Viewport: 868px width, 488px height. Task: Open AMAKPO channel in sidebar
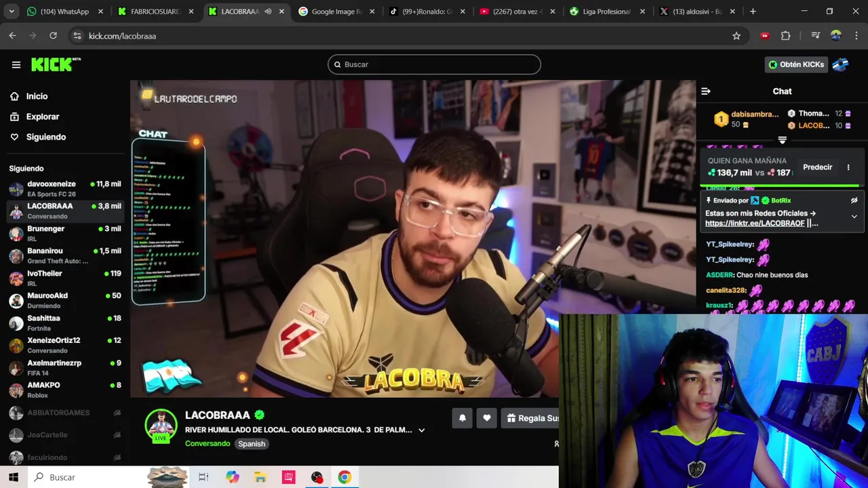click(65, 390)
